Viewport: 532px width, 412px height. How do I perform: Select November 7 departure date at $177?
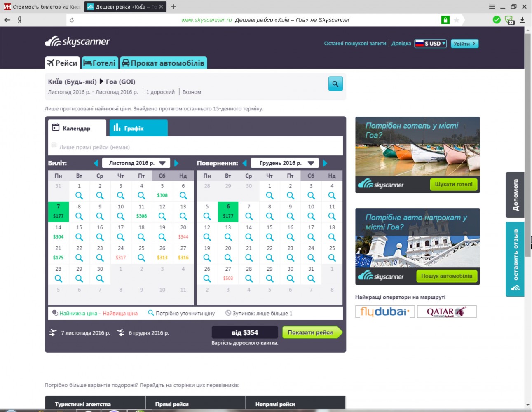(x=59, y=211)
